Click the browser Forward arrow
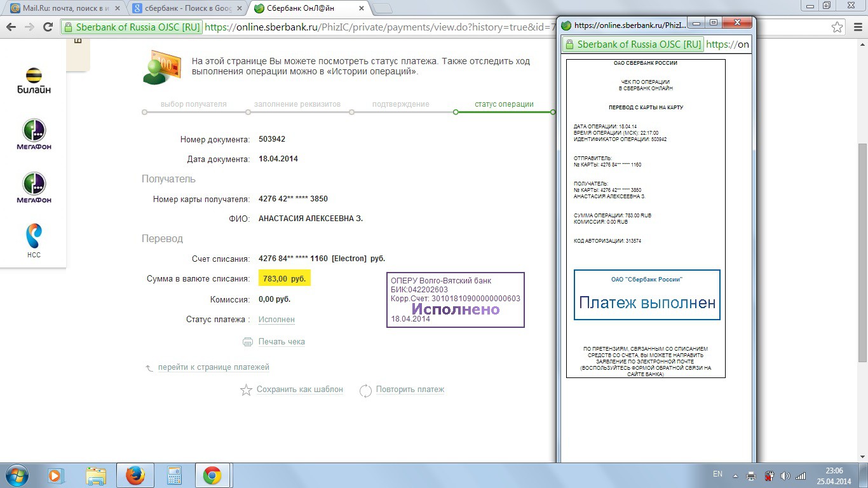This screenshot has height=488, width=868. (x=29, y=27)
